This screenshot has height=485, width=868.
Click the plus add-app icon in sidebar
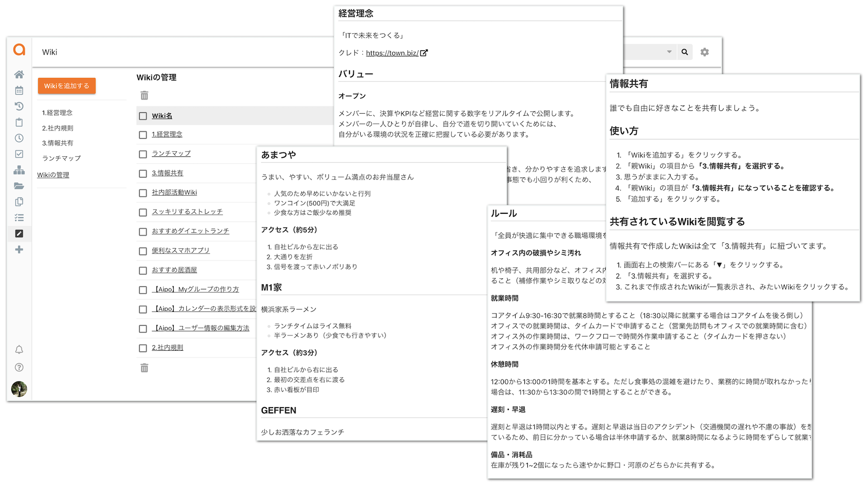[x=19, y=250]
